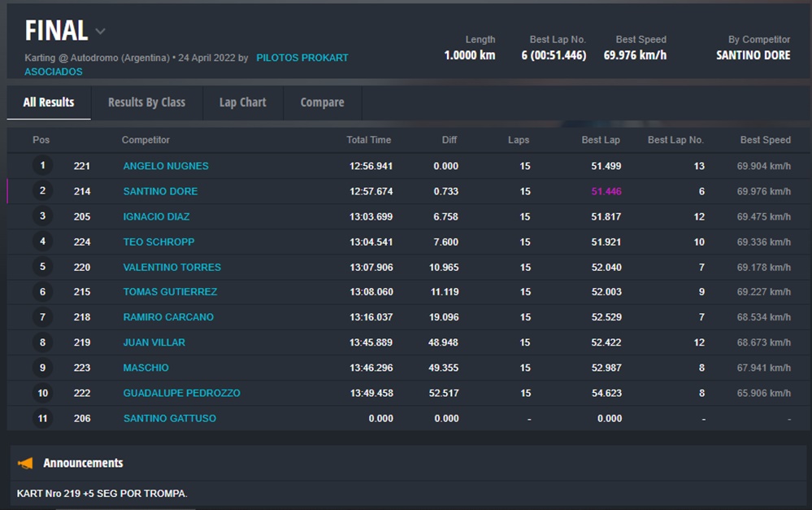Sort results by Best Lap column
Screen dimensions: 812x510
601,140
